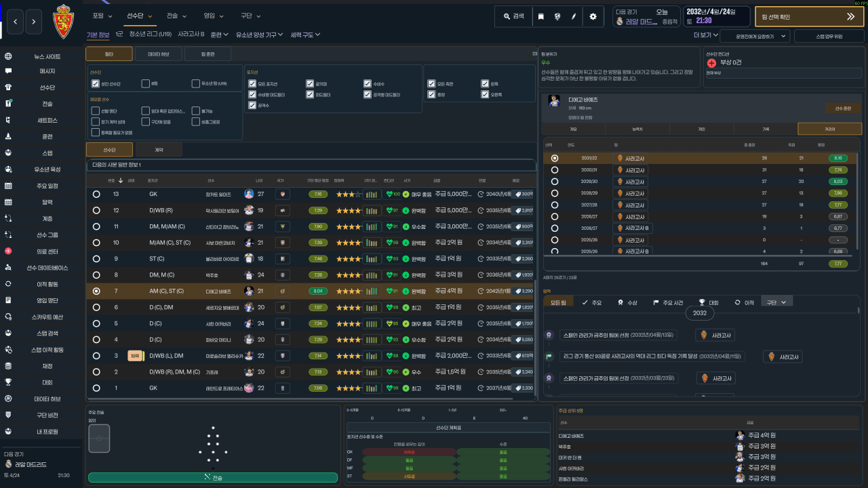This screenshot has width=868, height=488.
Task: Go forward with the right arrow button
Action: (x=34, y=22)
